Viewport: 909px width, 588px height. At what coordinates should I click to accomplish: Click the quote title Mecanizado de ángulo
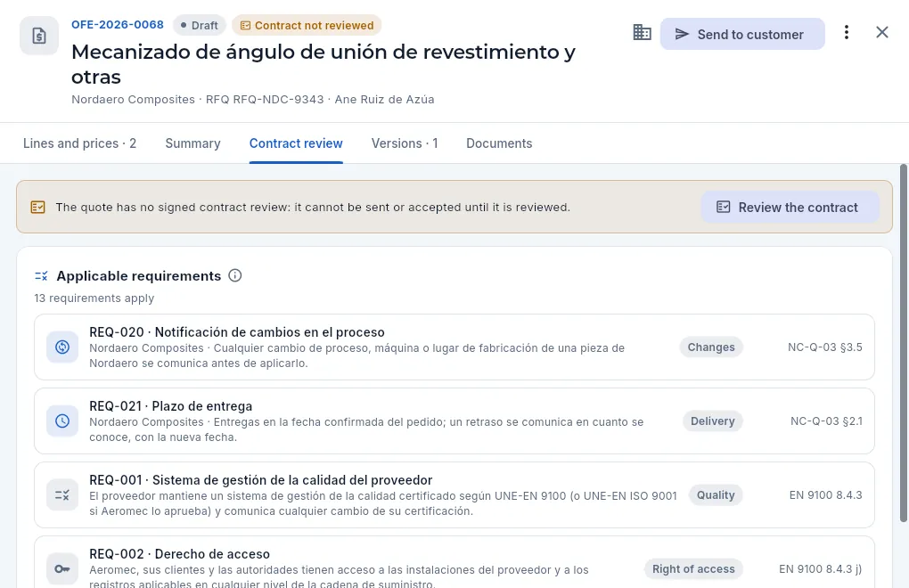(x=323, y=64)
